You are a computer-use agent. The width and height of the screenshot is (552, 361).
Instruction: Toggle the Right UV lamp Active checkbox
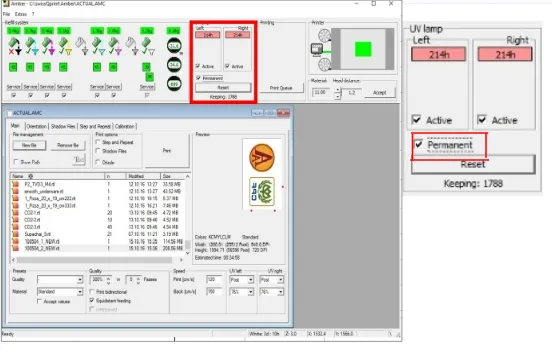click(x=227, y=66)
